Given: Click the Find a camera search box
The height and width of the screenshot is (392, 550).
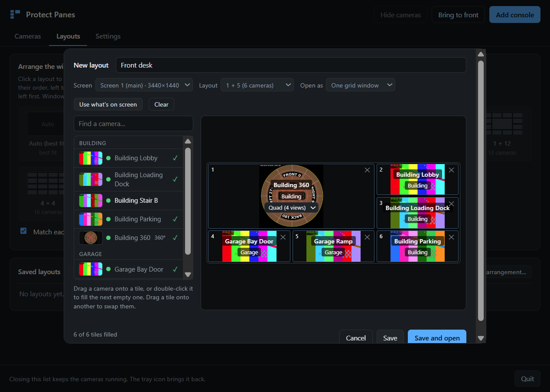Looking at the screenshot, I should tap(133, 123).
